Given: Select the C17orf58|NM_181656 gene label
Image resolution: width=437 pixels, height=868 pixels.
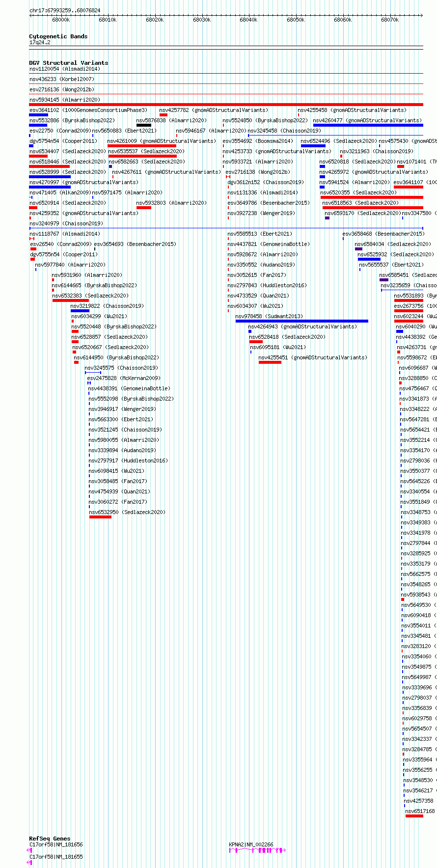Looking at the screenshot, I should [x=55, y=845].
